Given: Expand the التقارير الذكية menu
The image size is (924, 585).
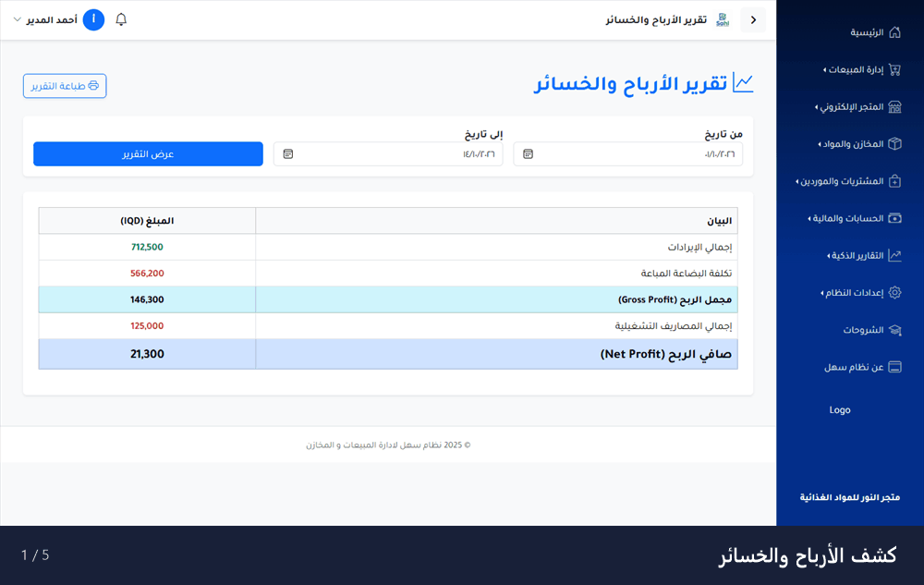Looking at the screenshot, I should [856, 255].
